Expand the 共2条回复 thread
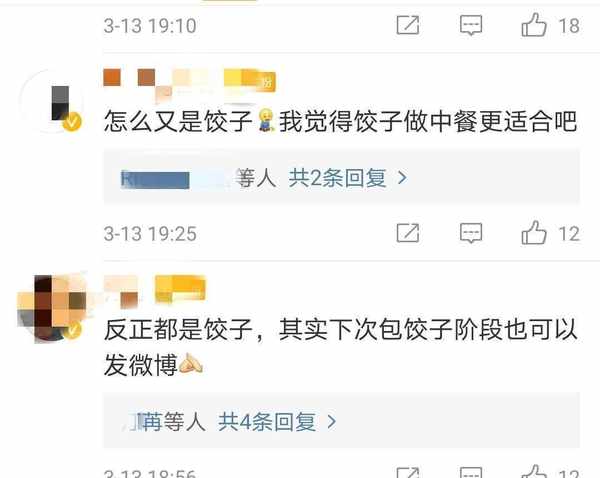This screenshot has height=478, width=600. click(338, 178)
